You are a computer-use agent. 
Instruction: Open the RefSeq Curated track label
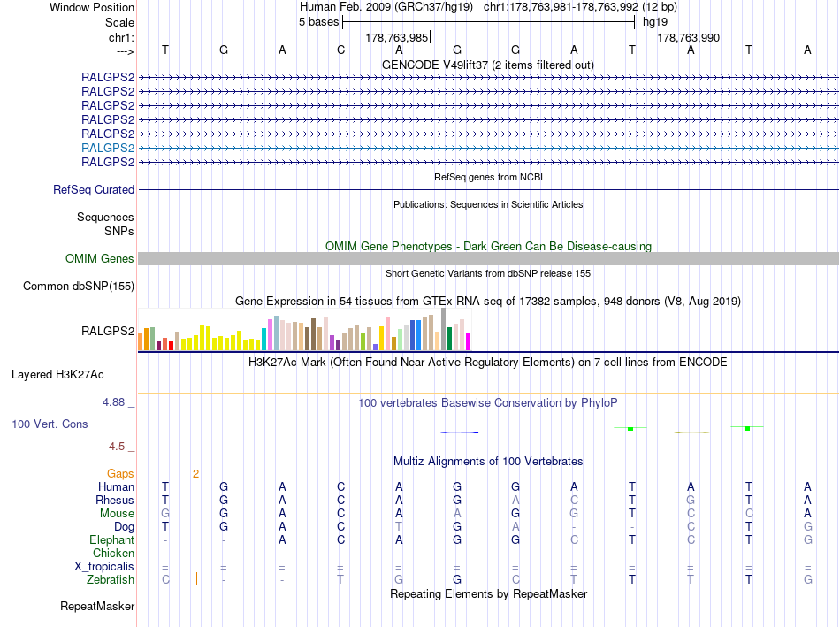coord(94,190)
